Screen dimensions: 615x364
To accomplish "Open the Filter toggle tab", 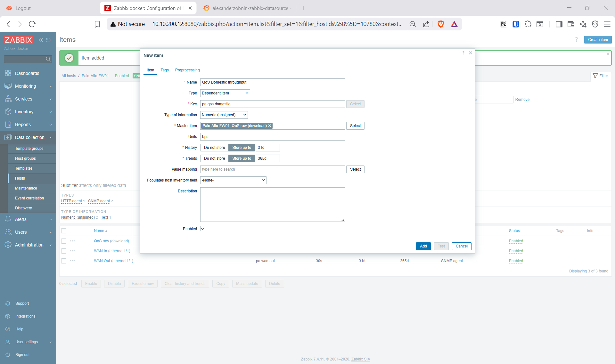I will [x=601, y=76].
